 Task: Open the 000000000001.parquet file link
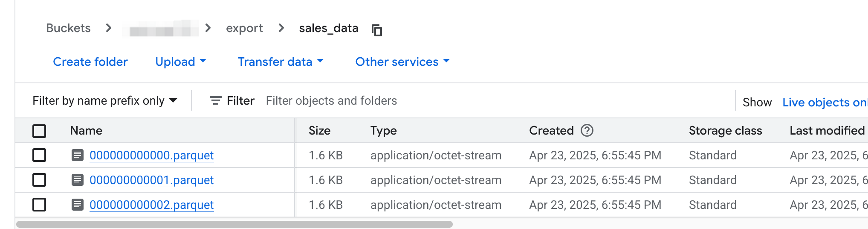(151, 180)
